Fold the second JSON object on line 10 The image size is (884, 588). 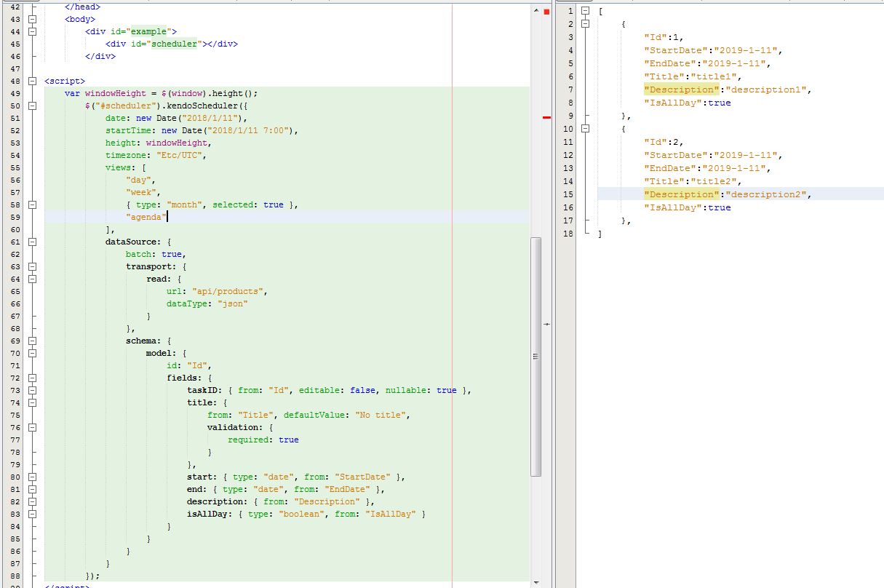point(585,129)
